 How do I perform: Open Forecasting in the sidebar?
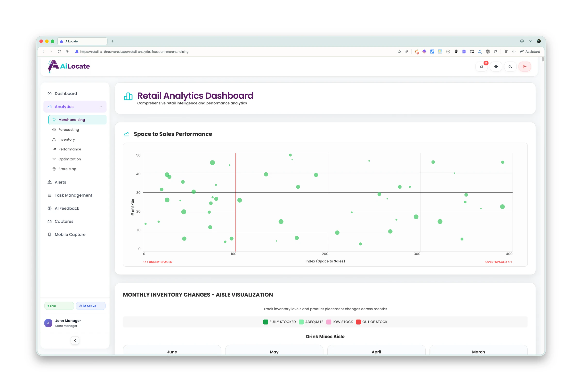[x=68, y=129]
